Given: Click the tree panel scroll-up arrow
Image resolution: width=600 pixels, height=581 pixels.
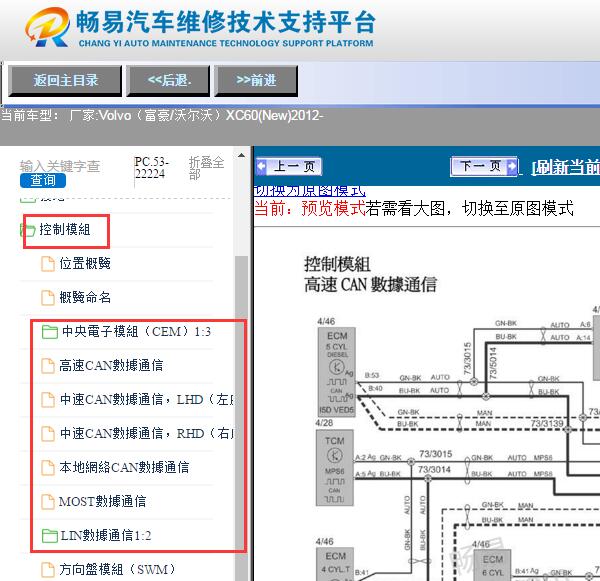Looking at the screenshot, I should [241, 155].
